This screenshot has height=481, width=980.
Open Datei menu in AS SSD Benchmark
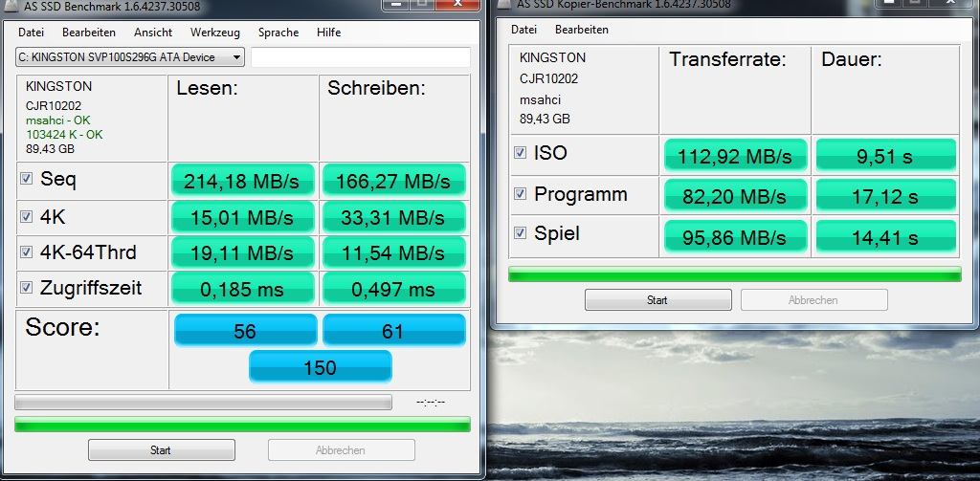[x=31, y=33]
